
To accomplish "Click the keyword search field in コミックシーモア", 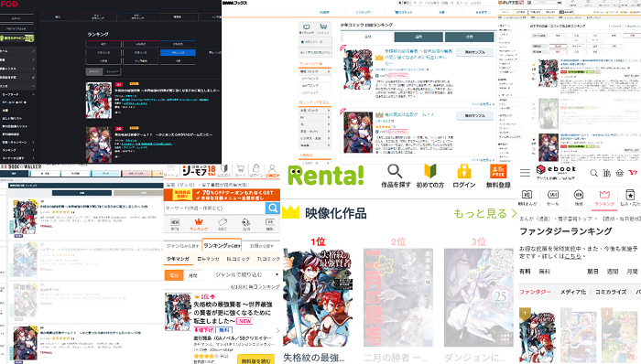I will [215, 209].
